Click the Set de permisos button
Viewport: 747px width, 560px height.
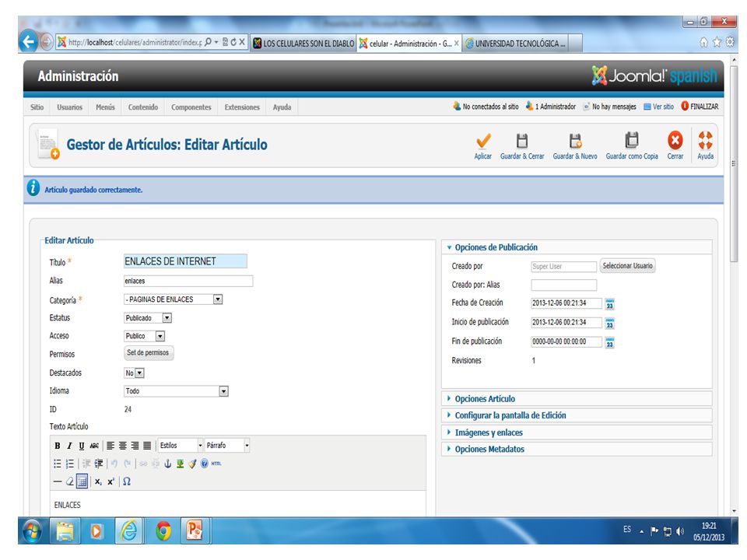point(148,353)
